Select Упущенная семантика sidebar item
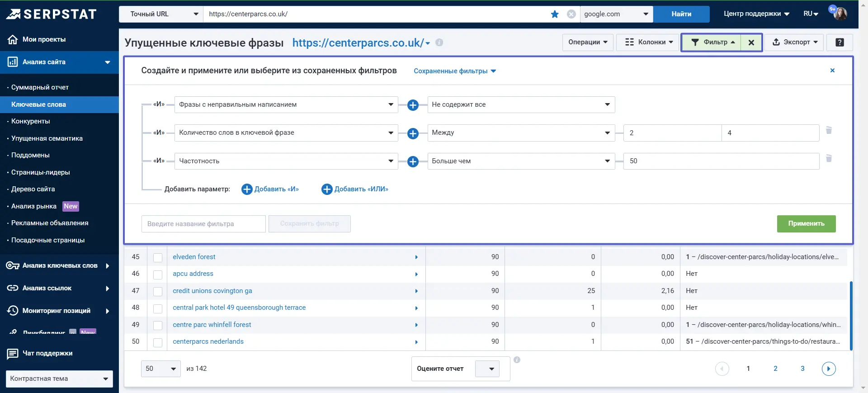This screenshot has width=868, height=393. click(47, 138)
